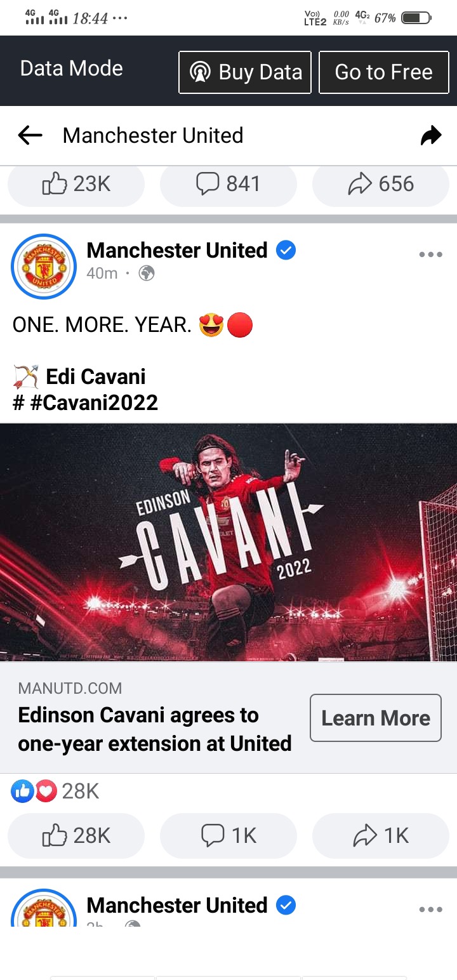Open the Edinson Cavani 2022 announcement image
Viewport: 457px width, 980px height.
click(228, 543)
